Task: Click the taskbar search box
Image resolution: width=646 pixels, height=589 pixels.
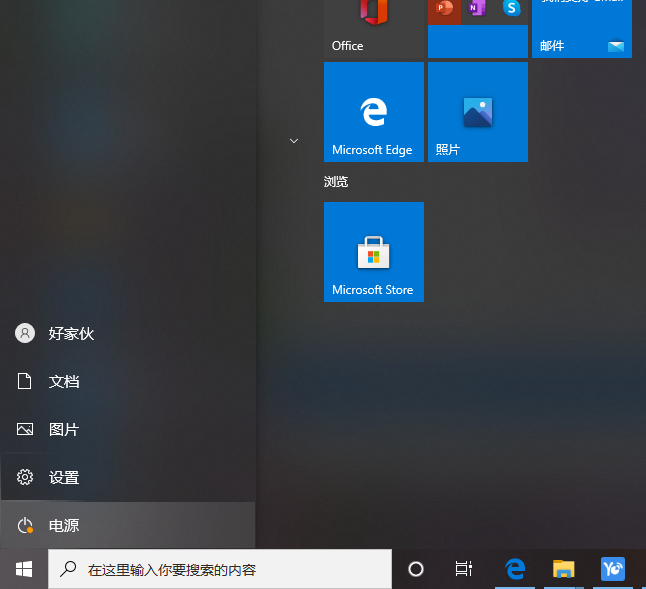Action: 220,569
